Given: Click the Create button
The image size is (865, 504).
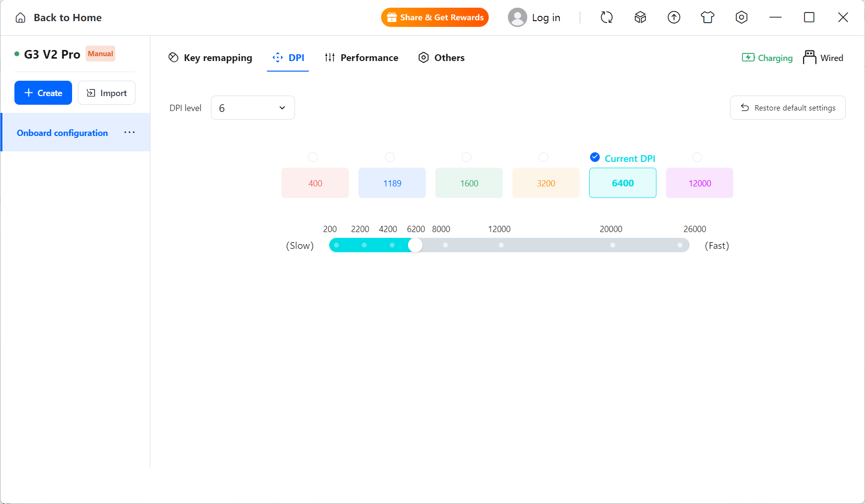Looking at the screenshot, I should coord(43,93).
